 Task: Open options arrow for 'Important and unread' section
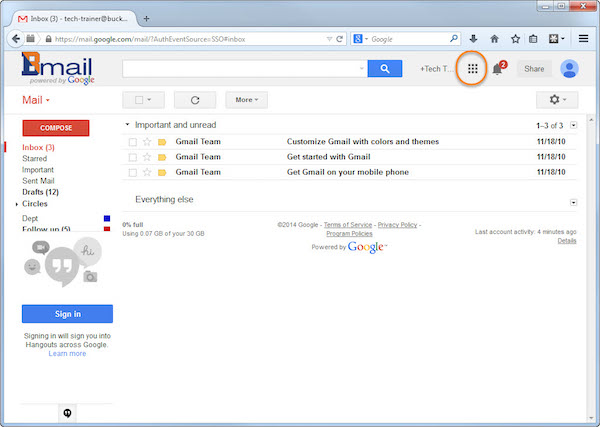pos(573,125)
